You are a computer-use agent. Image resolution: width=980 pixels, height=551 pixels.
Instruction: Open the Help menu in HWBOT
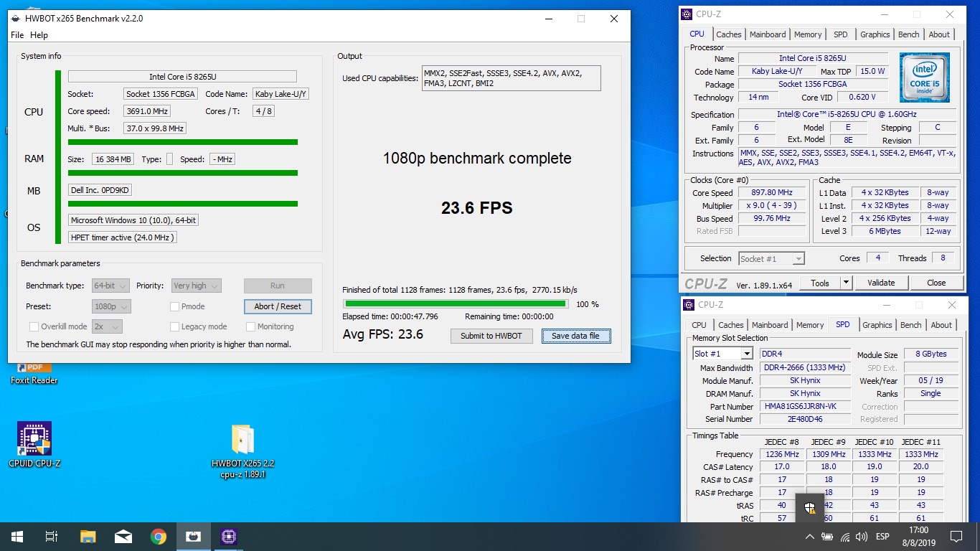[39, 35]
